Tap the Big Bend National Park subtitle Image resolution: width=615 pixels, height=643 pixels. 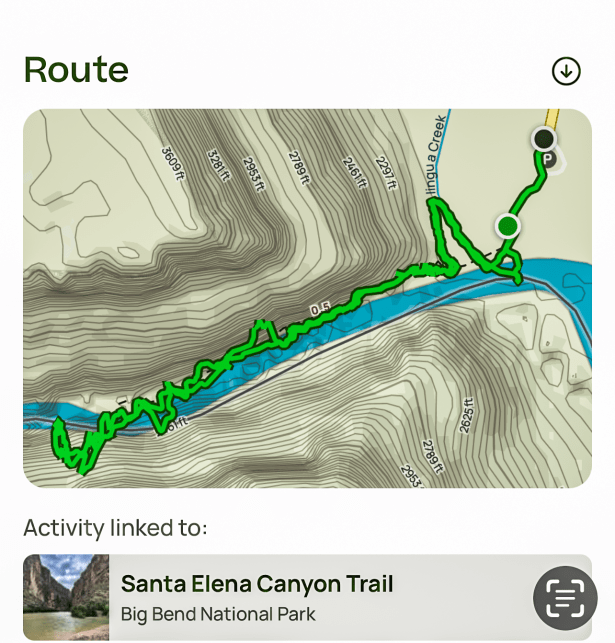click(218, 613)
